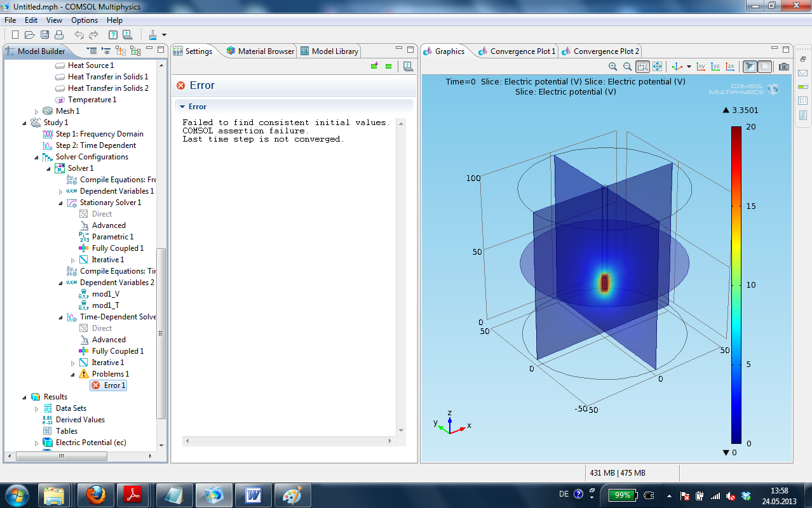This screenshot has width=812, height=508.
Task: Click the Print toolbar icon
Action: tap(59, 35)
